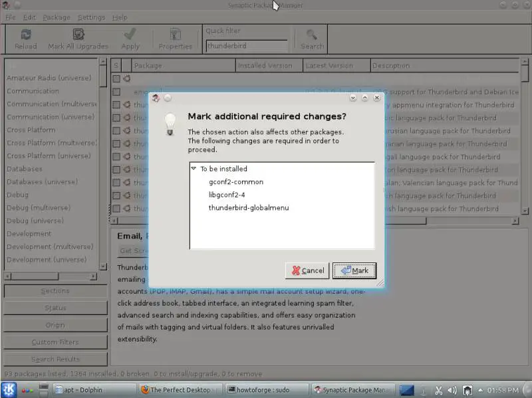Toggle the checkbox in the 'on language pack' row
Image resolution: width=532 pixels, height=398 pixels.
click(116, 169)
